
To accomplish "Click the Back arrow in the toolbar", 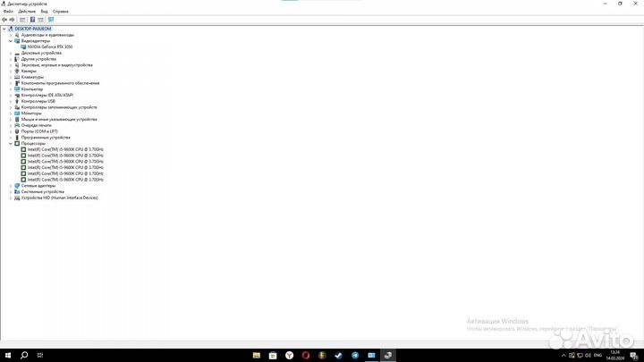I will click(x=4, y=20).
